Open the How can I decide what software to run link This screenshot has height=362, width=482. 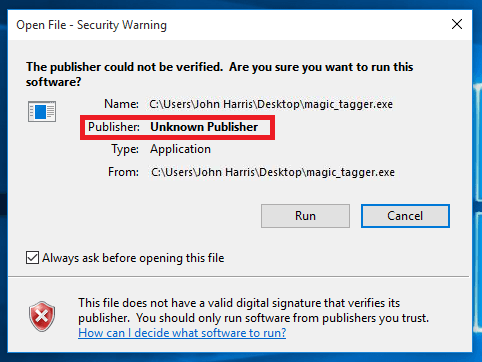click(182, 333)
